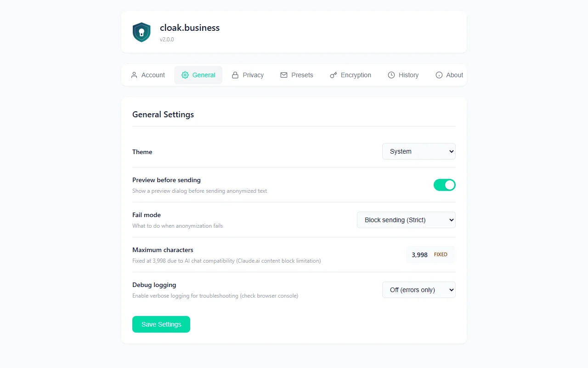Open the Presets tab
Viewport: 588px width, 368px height.
point(302,75)
